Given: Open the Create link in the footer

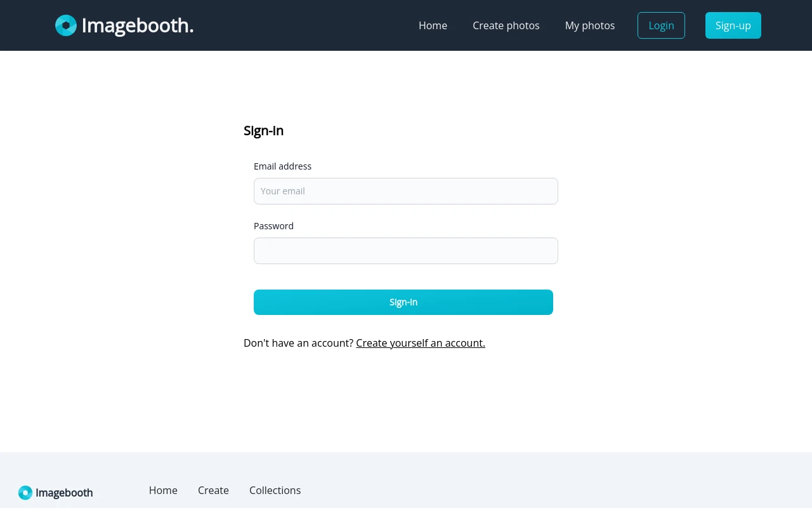Looking at the screenshot, I should click(213, 490).
